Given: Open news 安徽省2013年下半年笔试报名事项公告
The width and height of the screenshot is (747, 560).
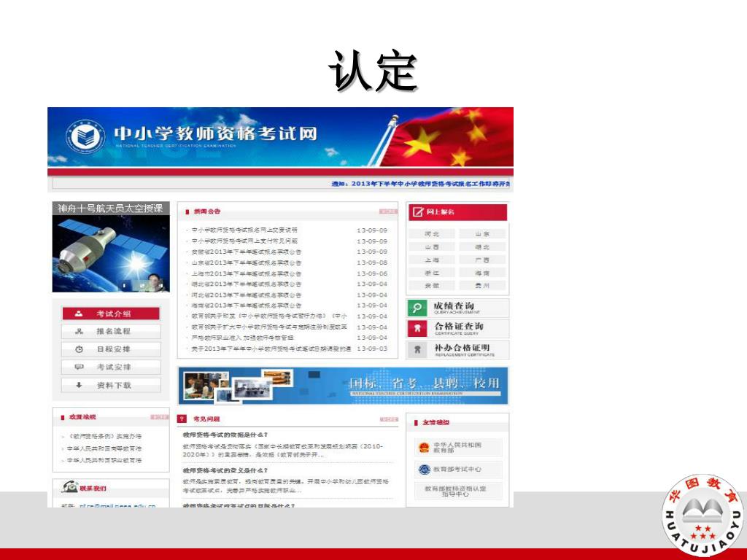Looking at the screenshot, I should tap(247, 252).
